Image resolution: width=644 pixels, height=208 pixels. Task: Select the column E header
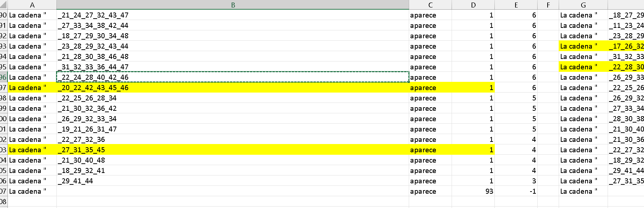click(516, 5)
